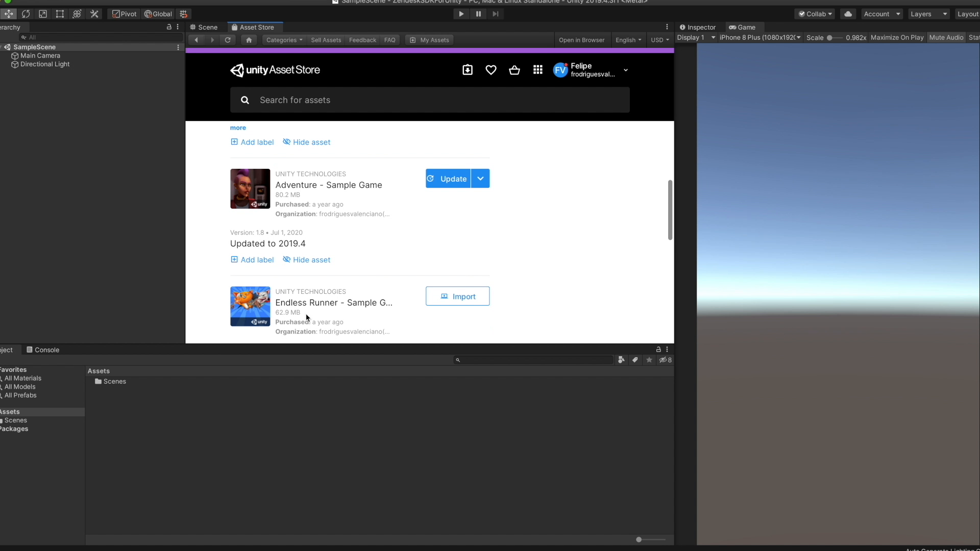The height and width of the screenshot is (551, 980).
Task: Open Collab dropdown
Action: coord(815,14)
